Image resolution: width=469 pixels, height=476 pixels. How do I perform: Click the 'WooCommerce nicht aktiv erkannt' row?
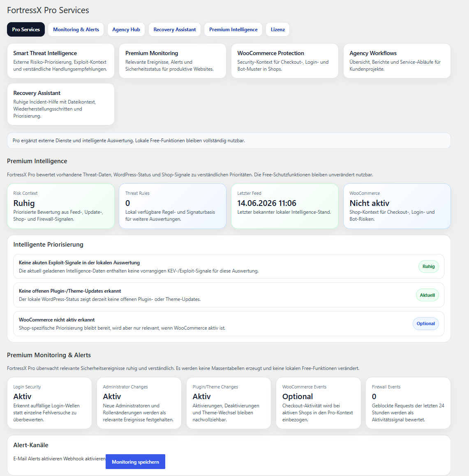click(x=229, y=323)
